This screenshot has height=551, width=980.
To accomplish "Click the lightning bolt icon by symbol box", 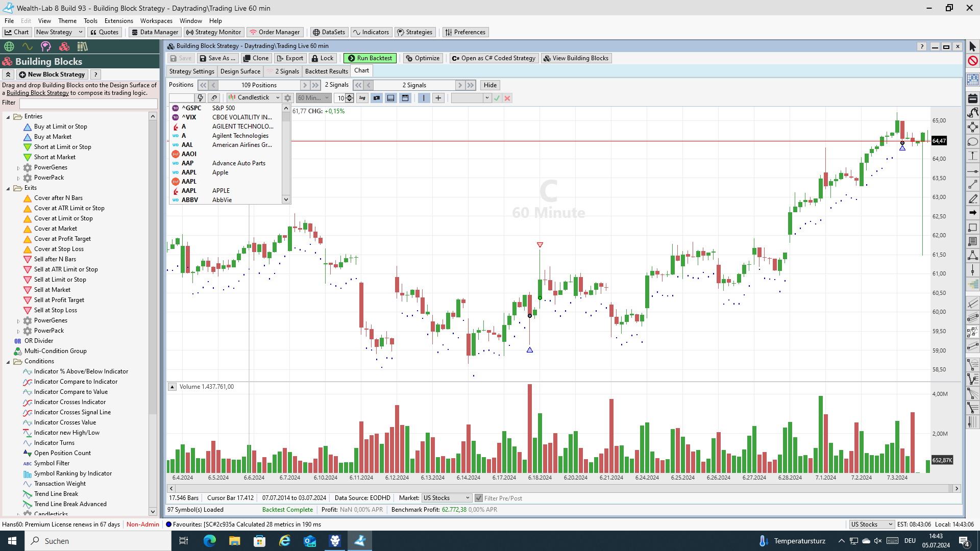I will coord(201,98).
